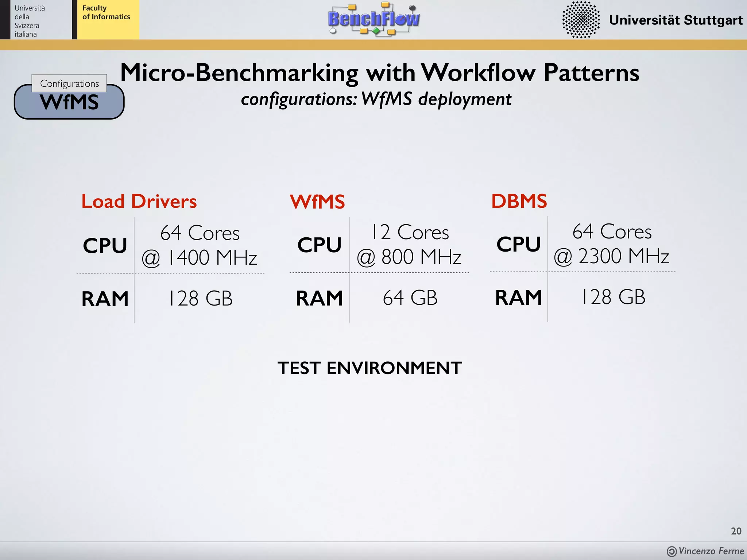Click the red WfMS column heading

pos(317,202)
